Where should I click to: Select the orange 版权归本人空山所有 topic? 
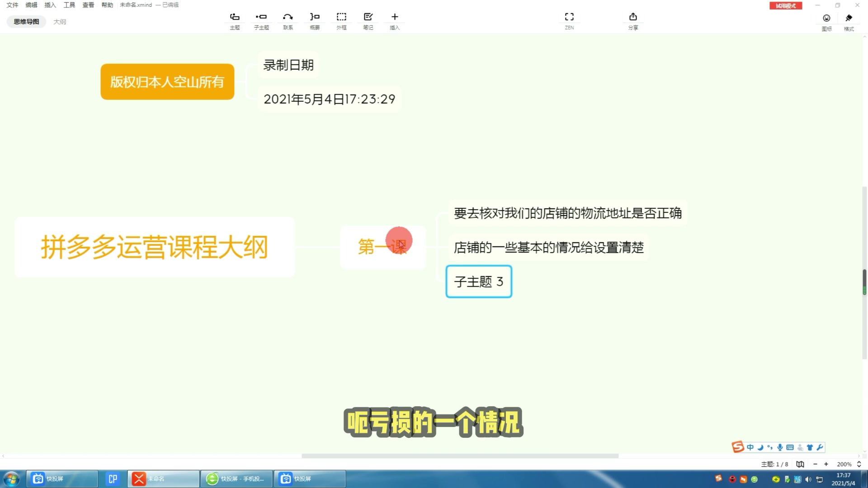click(167, 82)
